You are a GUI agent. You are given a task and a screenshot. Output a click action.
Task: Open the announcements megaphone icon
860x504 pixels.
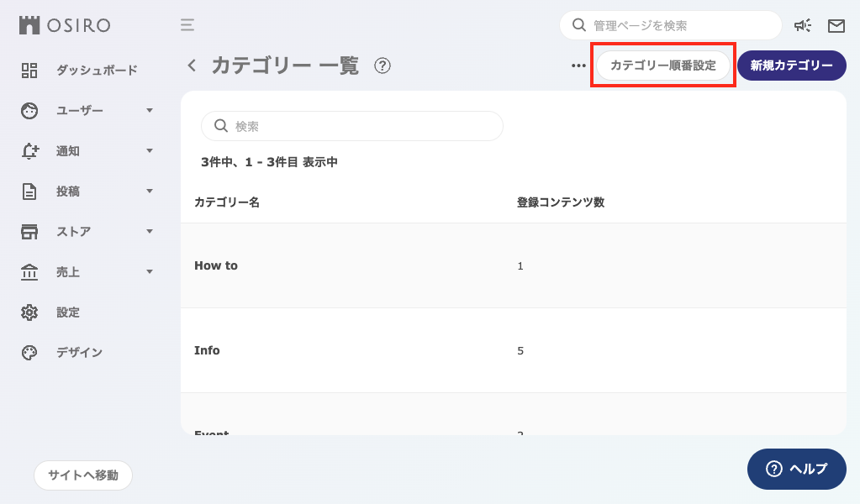803,25
